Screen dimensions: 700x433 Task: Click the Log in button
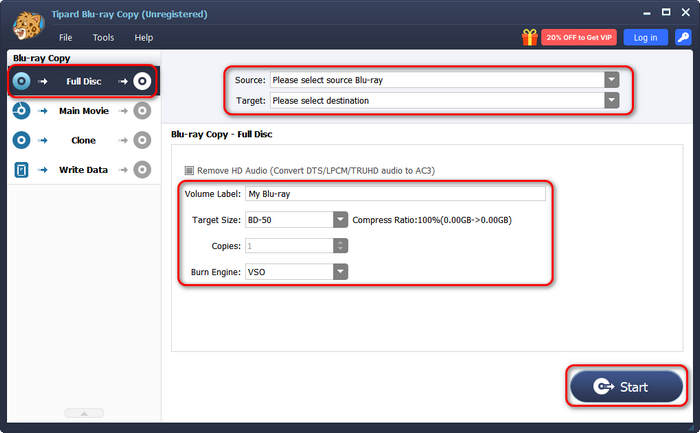pos(646,37)
